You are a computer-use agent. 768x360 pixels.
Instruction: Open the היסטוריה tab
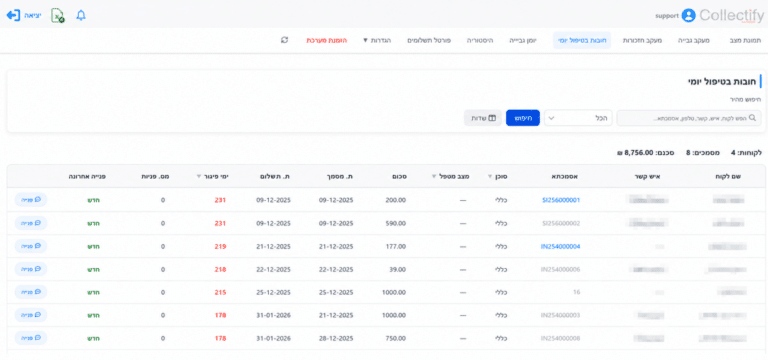[x=480, y=40]
